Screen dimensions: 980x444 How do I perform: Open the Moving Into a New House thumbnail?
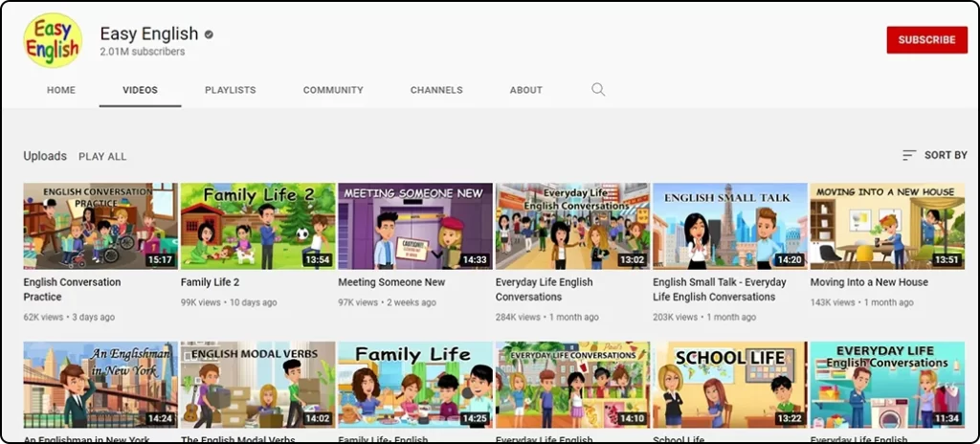coord(887,227)
